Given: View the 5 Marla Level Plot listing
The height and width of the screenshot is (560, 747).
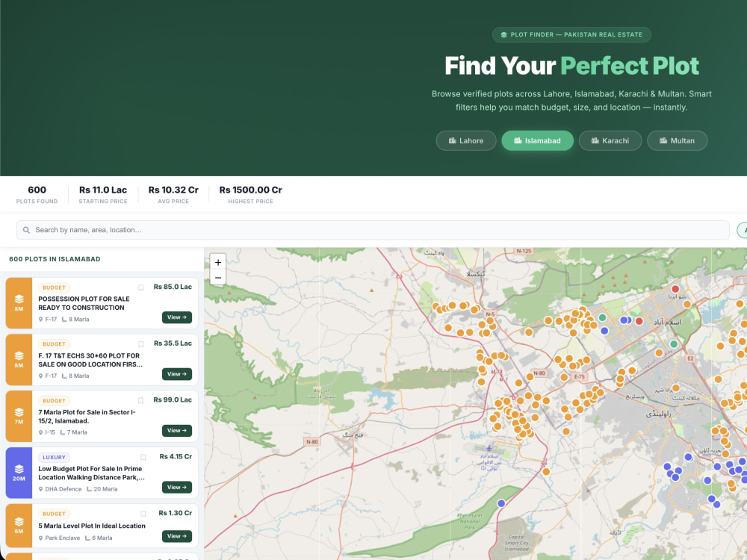Looking at the screenshot, I should 177,536.
